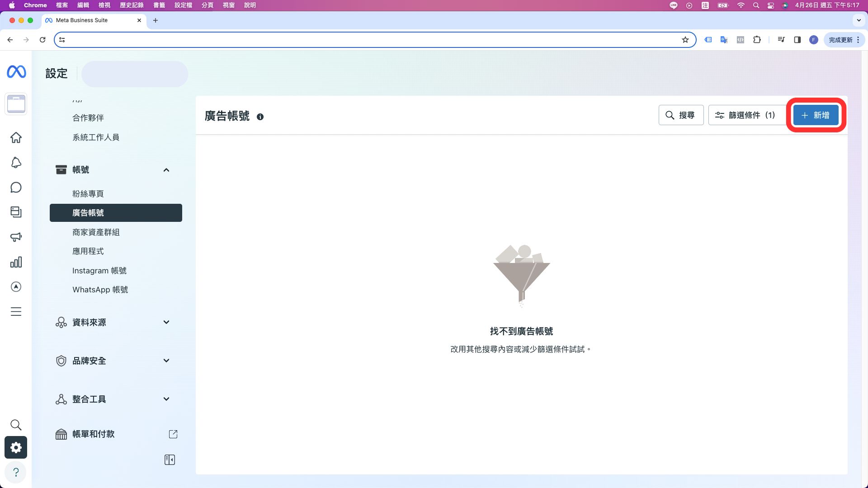868x488 pixels.
Task: Open 檔案 menu in macOS menu bar
Action: click(62, 5)
